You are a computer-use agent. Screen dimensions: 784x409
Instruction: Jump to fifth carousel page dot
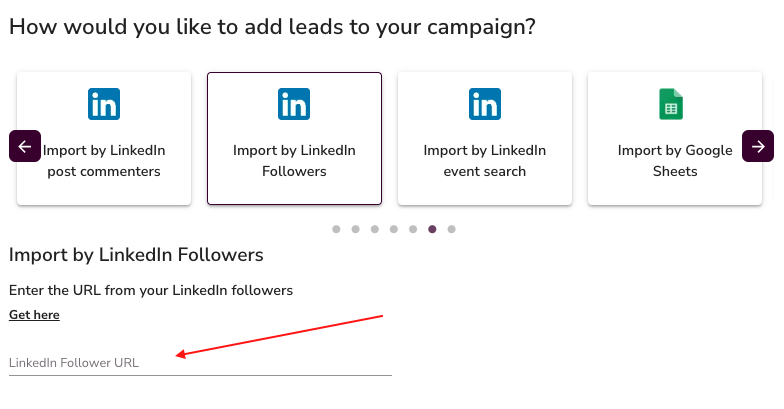tap(413, 229)
